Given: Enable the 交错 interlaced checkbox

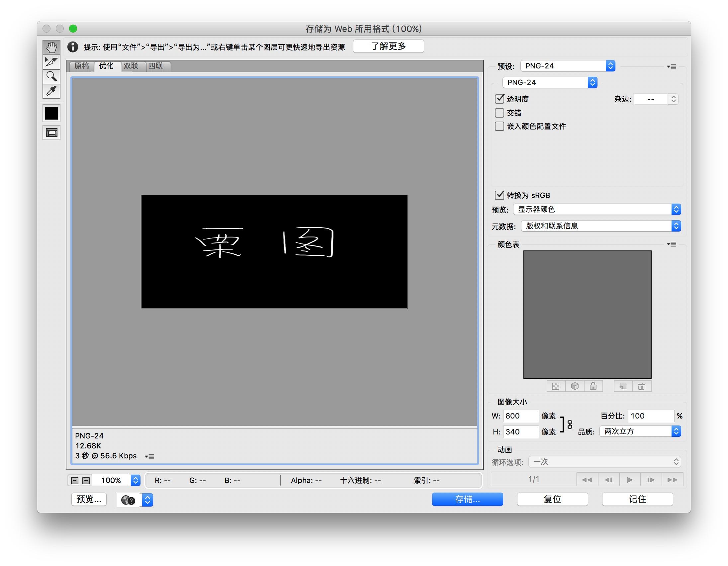Looking at the screenshot, I should [499, 113].
